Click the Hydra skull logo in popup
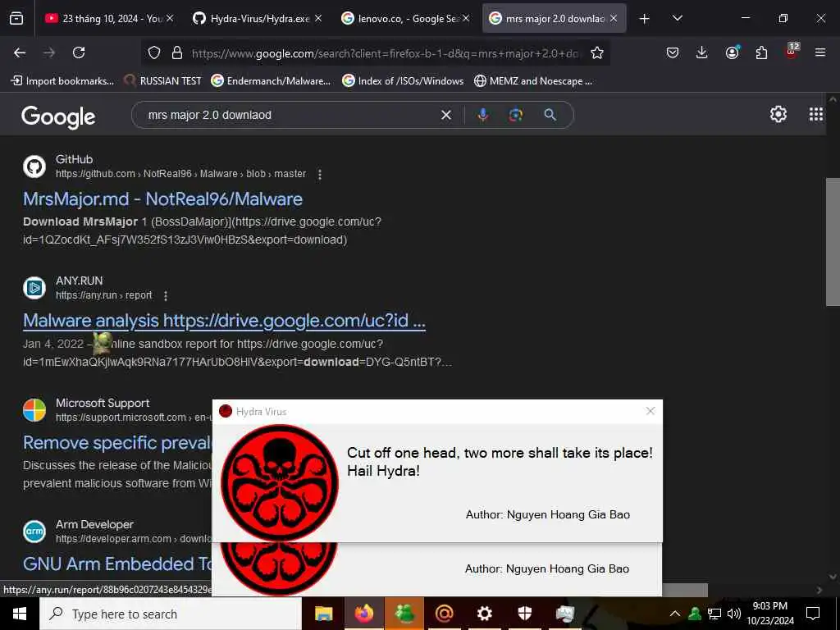840x630 pixels. 280,482
